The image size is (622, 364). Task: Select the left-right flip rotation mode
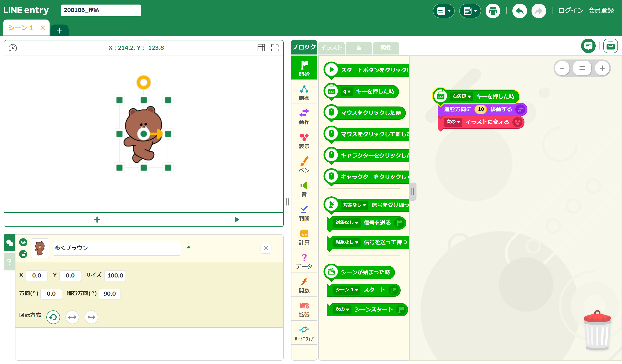coord(72,317)
